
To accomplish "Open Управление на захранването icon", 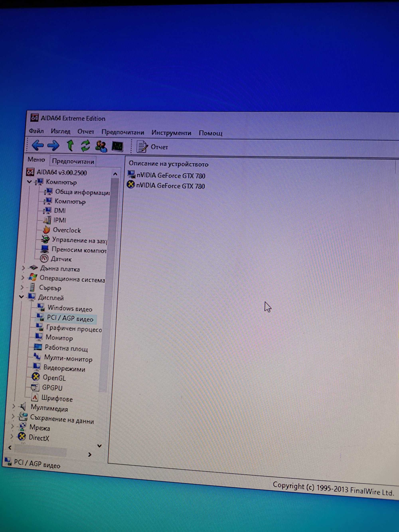I will click(45, 239).
